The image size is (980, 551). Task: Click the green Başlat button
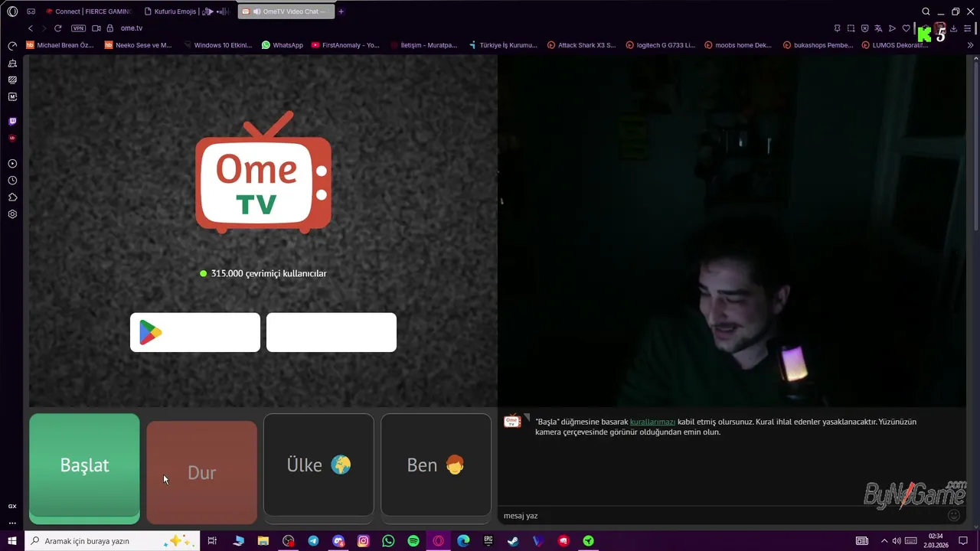coord(84,468)
